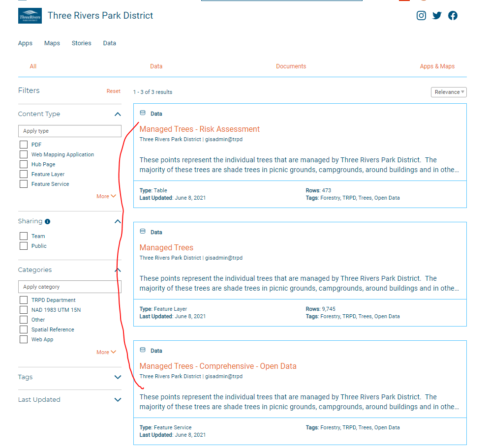Open Managed Trees - Comprehensive - Open Data

(x=218, y=366)
